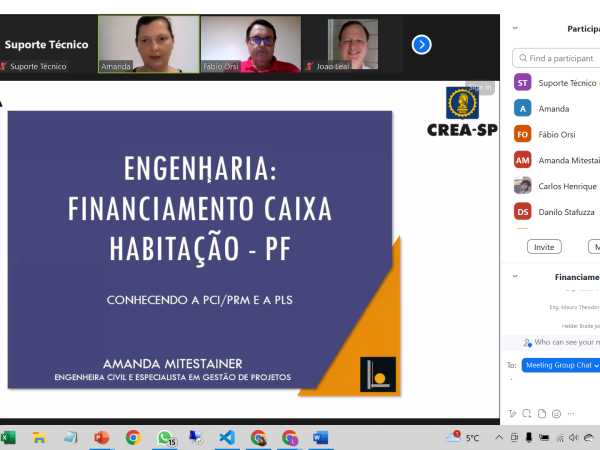Viewport: 600px width, 450px height.
Task: Click the faded Sign in button
Action: (x=480, y=88)
